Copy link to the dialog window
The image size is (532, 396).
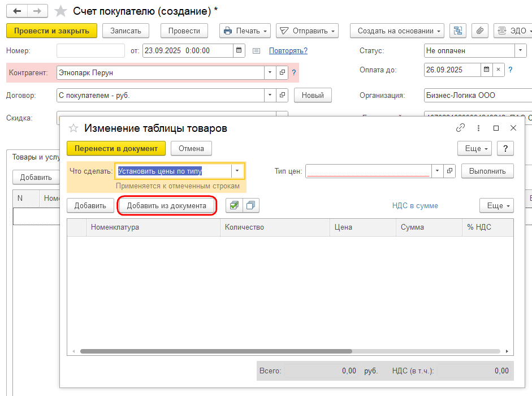pyautogui.click(x=460, y=128)
